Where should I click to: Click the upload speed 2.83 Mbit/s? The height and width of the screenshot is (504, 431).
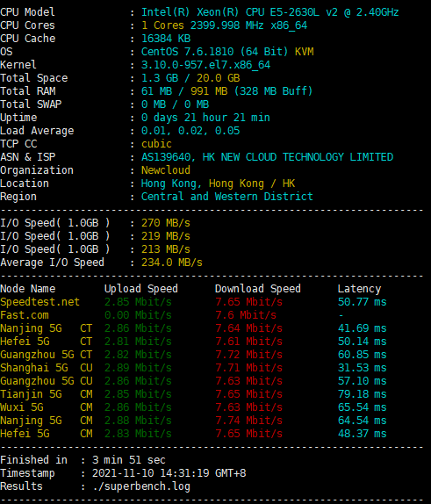click(138, 434)
